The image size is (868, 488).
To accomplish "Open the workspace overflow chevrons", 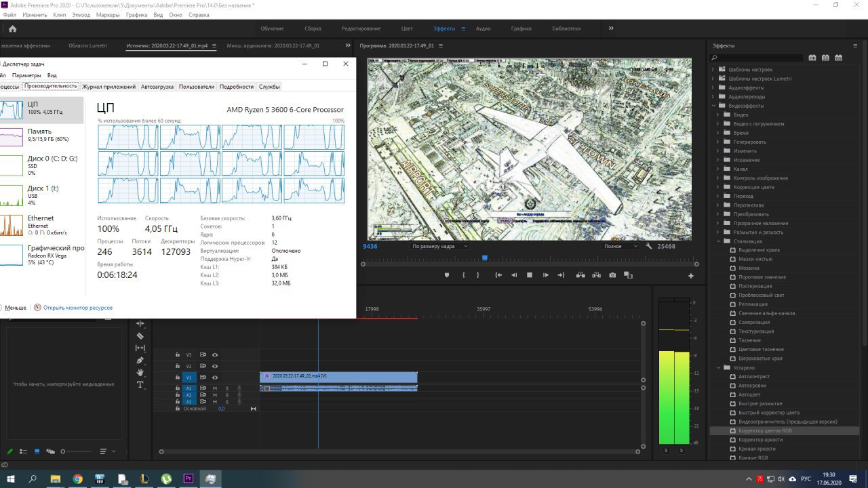I will [x=611, y=28].
